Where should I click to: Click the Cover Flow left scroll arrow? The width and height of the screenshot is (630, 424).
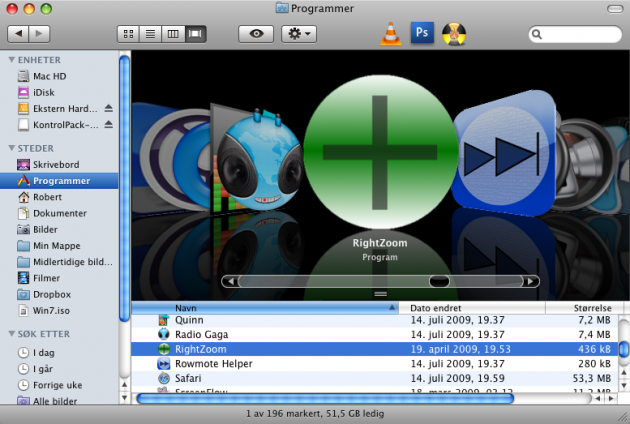point(231,281)
